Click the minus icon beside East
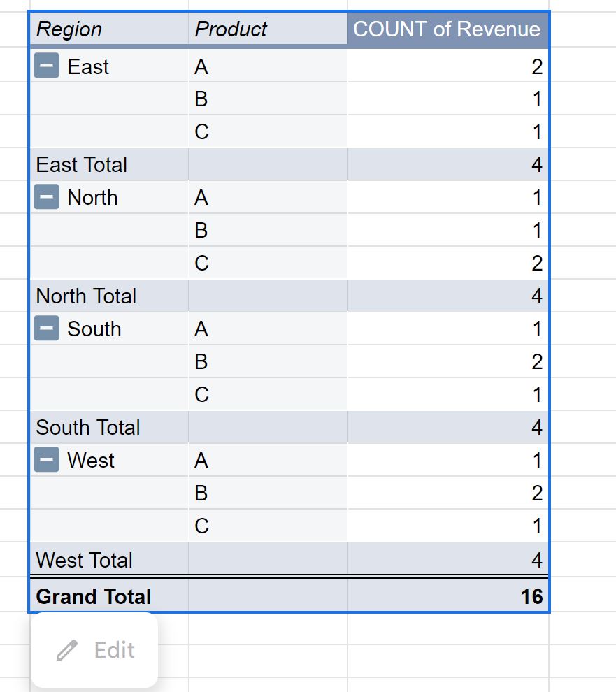This screenshot has width=616, height=692. click(45, 66)
